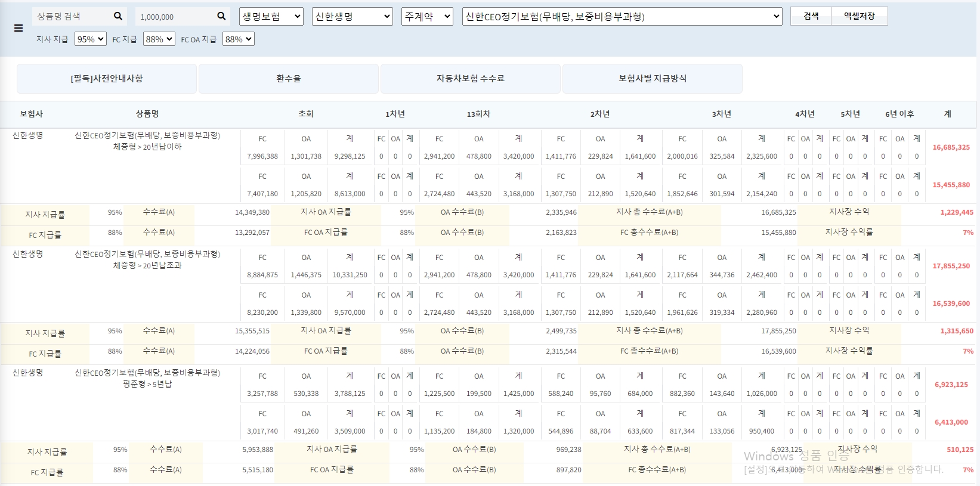This screenshot has width=980, height=486.
Task: Click the OA 수수료(B) value 2,163,823
Action: pos(561,233)
